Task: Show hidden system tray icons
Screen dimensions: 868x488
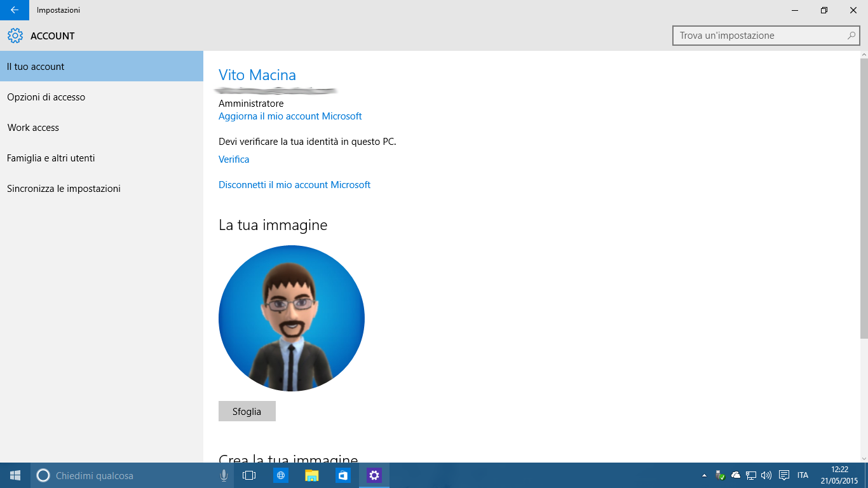Action: (704, 475)
